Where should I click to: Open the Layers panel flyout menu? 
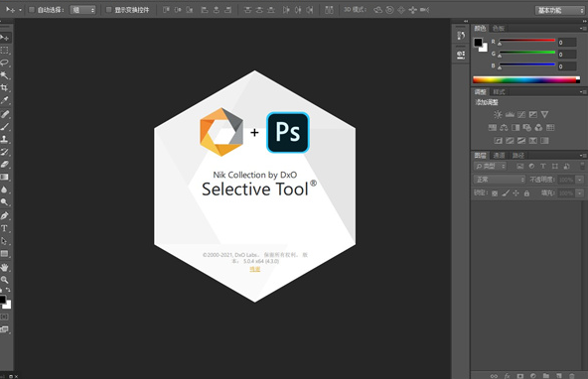[583, 155]
